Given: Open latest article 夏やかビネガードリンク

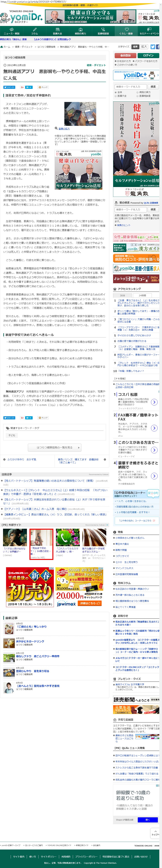Looking at the screenshot, I should [x=30, y=642].
